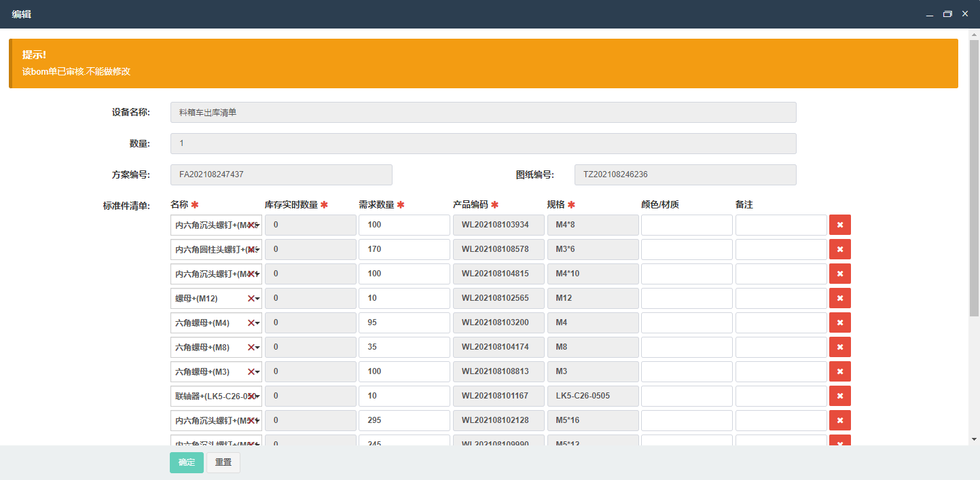The image size is (980, 480).
Task: Click 方案编号 field FA202108247437
Action: (281, 174)
